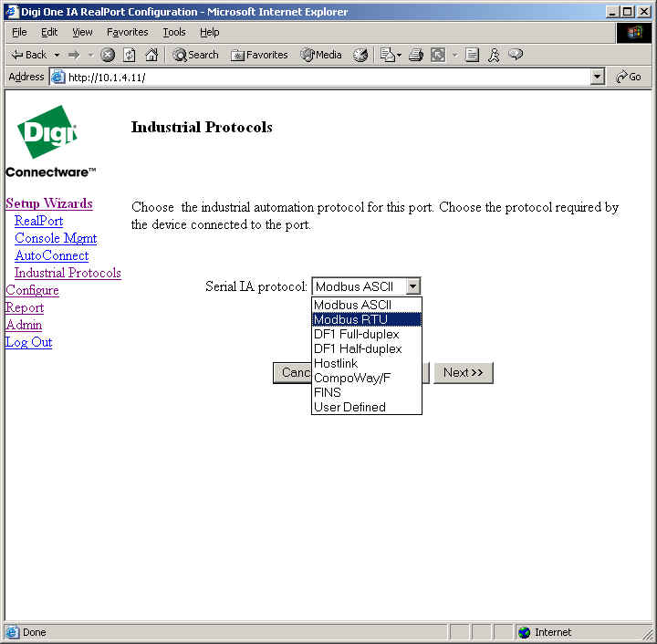Click the Stop loading toolbar icon
The height and width of the screenshot is (644, 657).
(108, 55)
